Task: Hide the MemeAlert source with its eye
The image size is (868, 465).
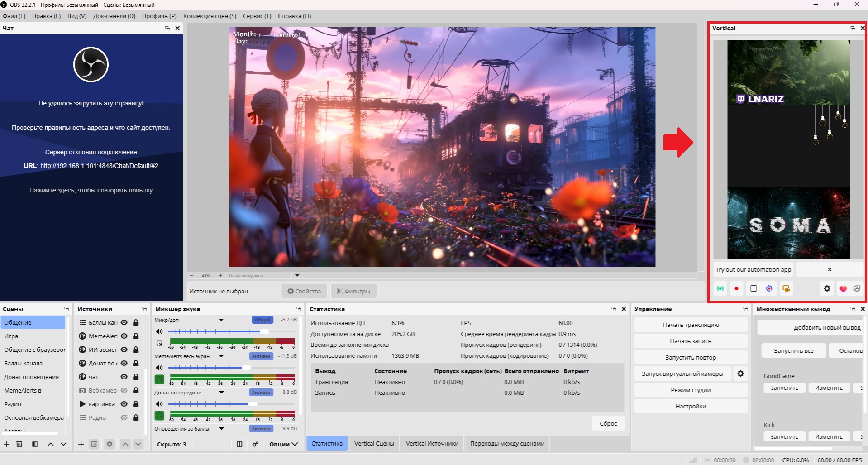Action: [124, 336]
